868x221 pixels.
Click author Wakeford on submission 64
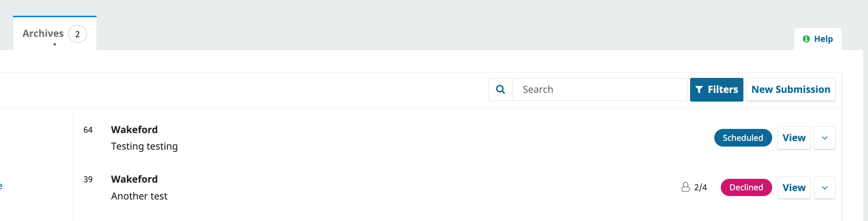pyautogui.click(x=134, y=130)
